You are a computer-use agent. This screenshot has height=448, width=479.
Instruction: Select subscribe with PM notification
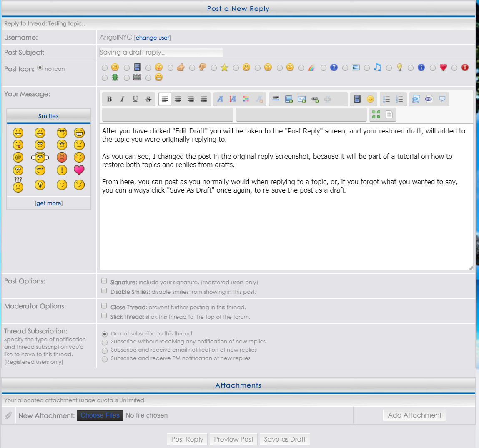tap(105, 359)
